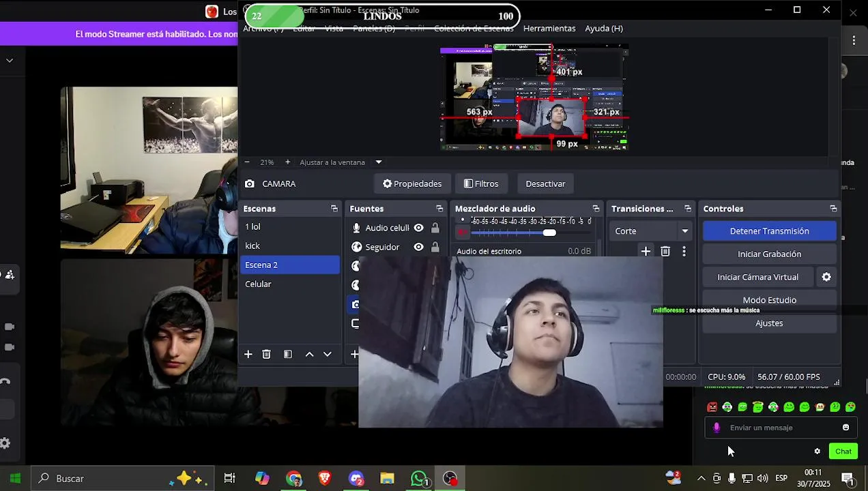Open transition type dropdown showing Corte
Screen dimensions: 868x491
[x=651, y=231]
